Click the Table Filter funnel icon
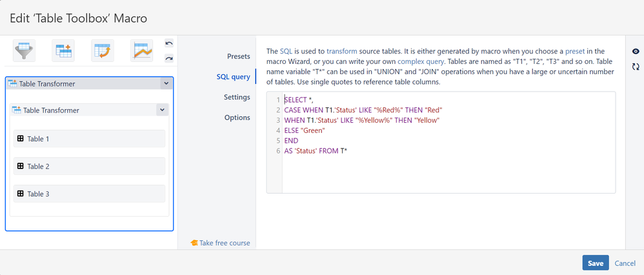644x275 pixels. pos(24,51)
